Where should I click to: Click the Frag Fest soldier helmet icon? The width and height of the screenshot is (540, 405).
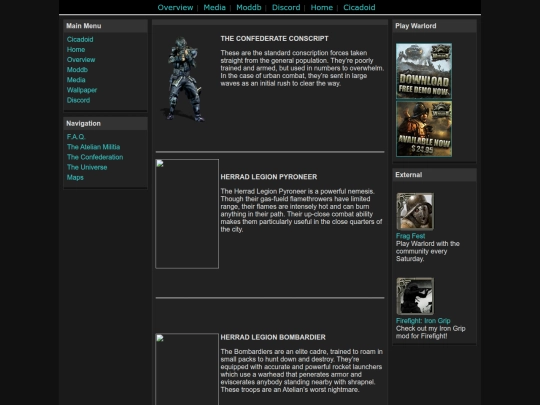click(x=415, y=211)
